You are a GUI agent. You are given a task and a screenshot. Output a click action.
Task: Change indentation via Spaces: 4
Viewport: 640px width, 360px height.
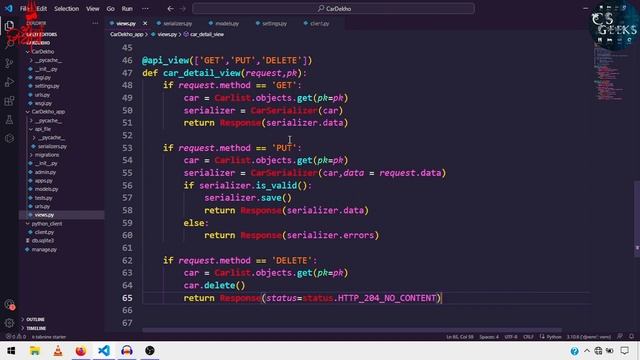coord(489,337)
